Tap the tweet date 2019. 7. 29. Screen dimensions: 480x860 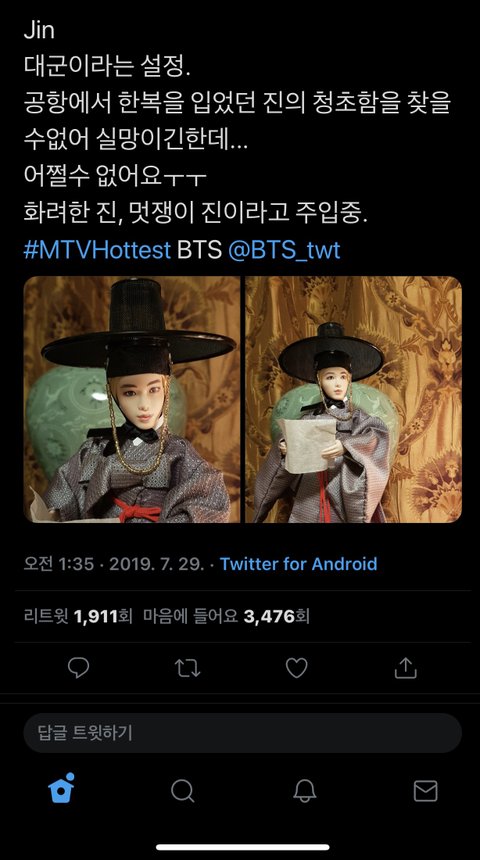coord(157,564)
